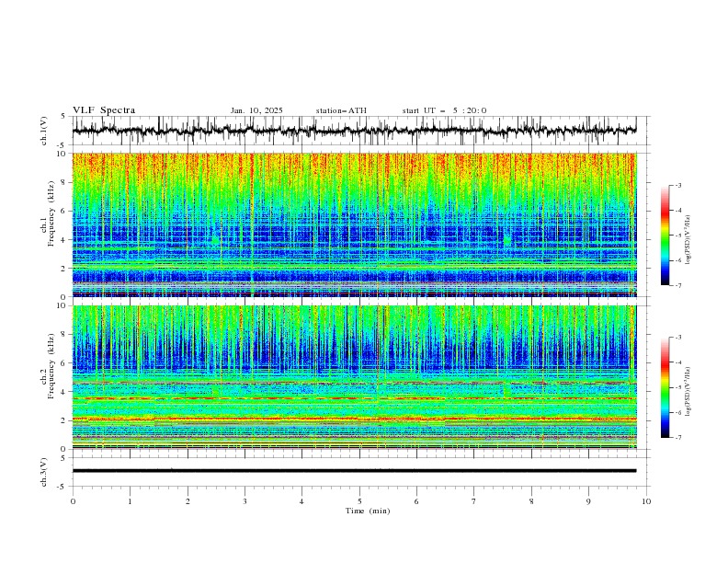Click the "Time (min)" x-axis label
Viewport: 728px width, 563px height.
point(368,511)
